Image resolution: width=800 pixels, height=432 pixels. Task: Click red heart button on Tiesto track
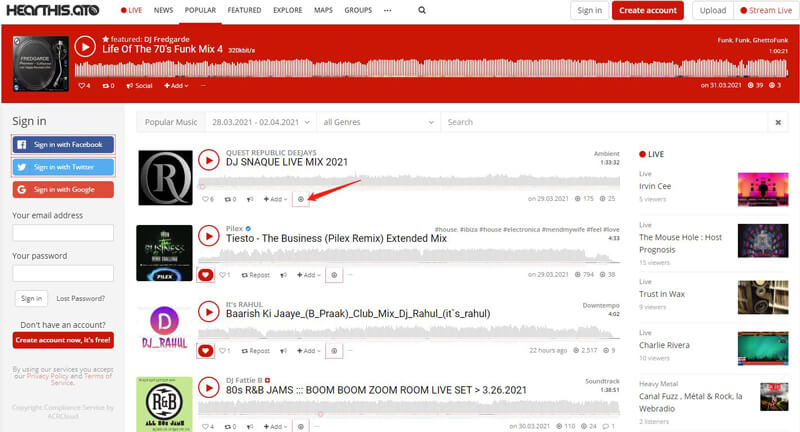click(x=206, y=275)
